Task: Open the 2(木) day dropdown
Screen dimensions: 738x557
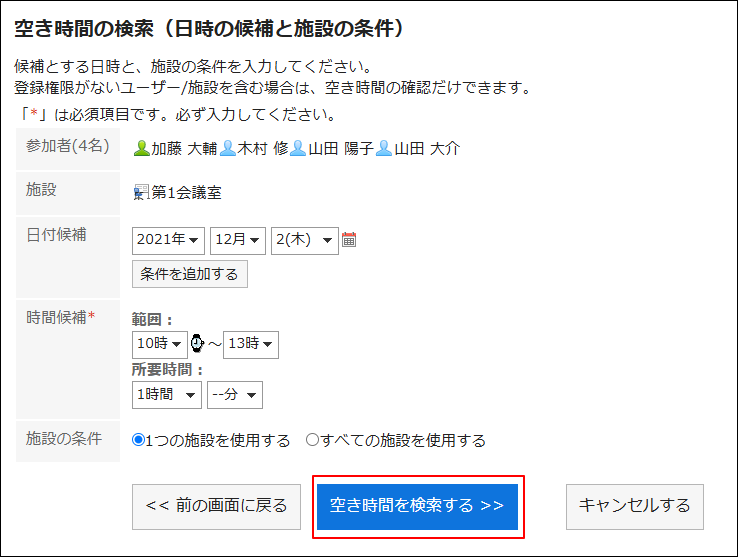Action: click(x=305, y=241)
